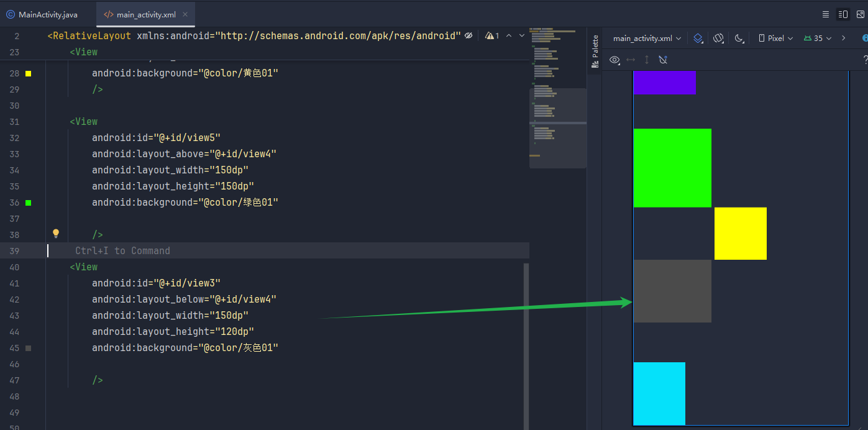Close the main_activity.xml tab
The image size is (868, 430).
click(186, 14)
